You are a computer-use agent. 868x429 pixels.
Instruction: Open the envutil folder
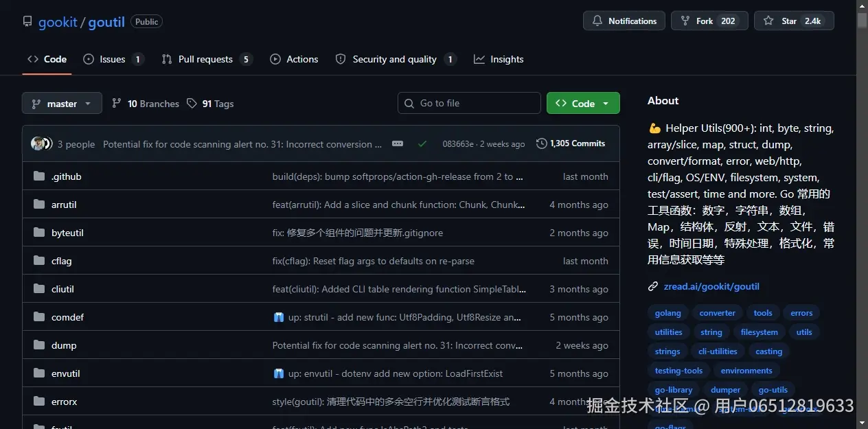coord(66,373)
